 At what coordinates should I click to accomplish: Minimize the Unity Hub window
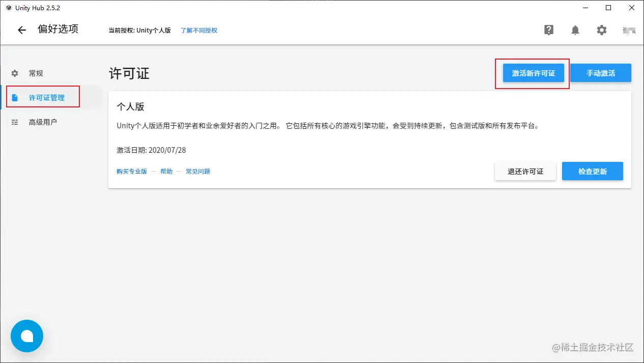[585, 8]
